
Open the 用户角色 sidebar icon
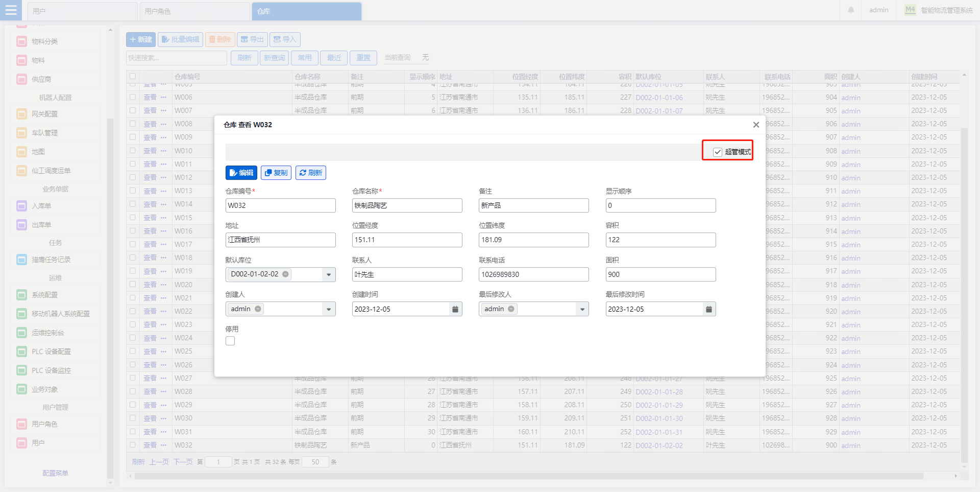(21, 424)
